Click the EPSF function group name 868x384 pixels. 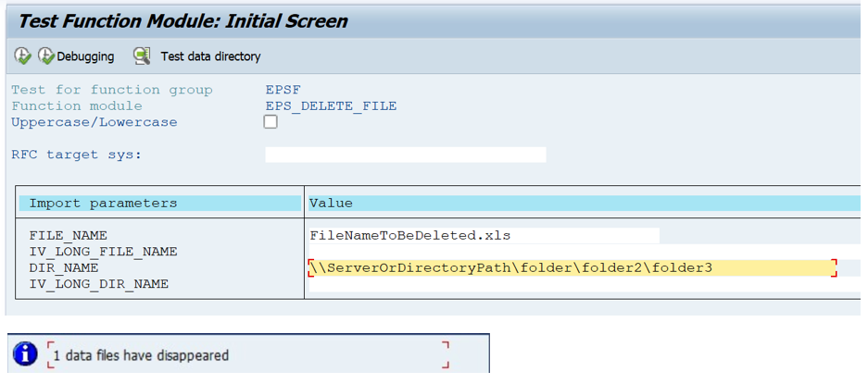[283, 90]
